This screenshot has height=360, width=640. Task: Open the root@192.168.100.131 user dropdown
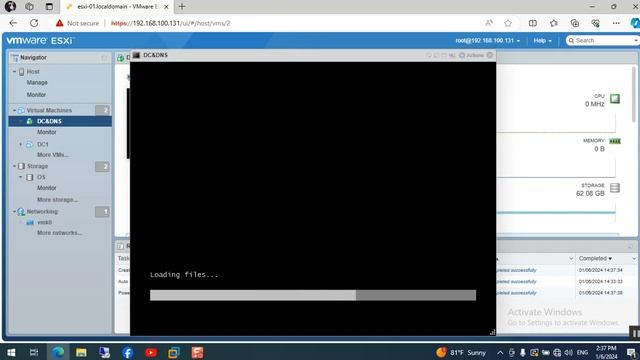click(x=488, y=40)
